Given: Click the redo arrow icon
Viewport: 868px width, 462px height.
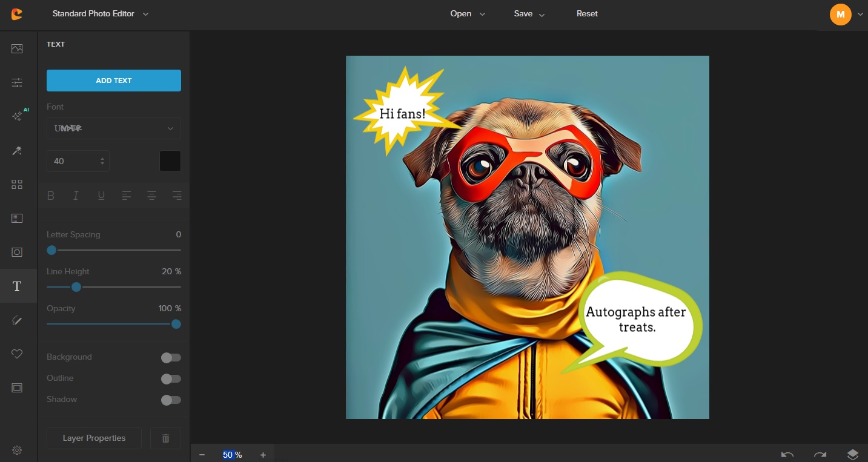Looking at the screenshot, I should (x=820, y=455).
